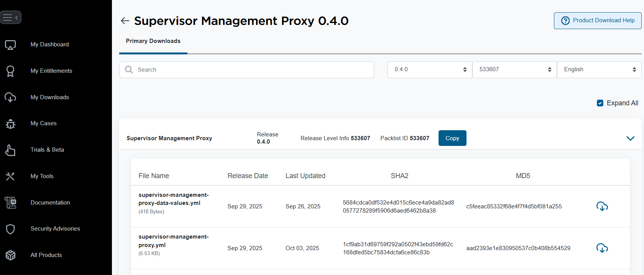
Task: Uncheck the Expand All checkbox
Action: point(600,103)
